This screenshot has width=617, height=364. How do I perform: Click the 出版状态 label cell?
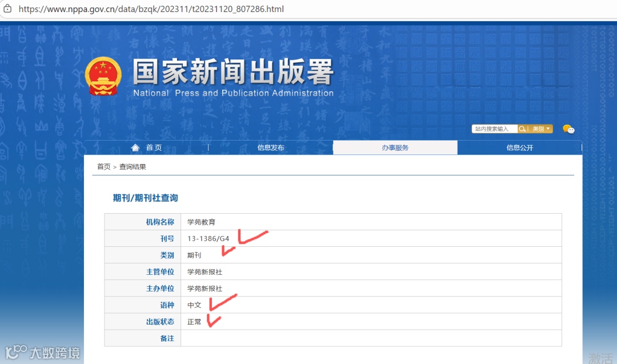pyautogui.click(x=142, y=322)
